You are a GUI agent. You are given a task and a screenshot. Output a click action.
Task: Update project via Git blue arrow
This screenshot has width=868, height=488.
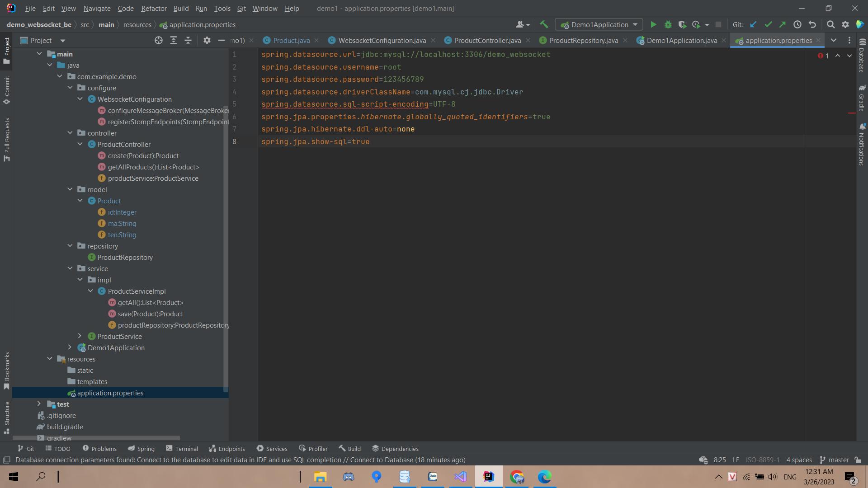(753, 25)
